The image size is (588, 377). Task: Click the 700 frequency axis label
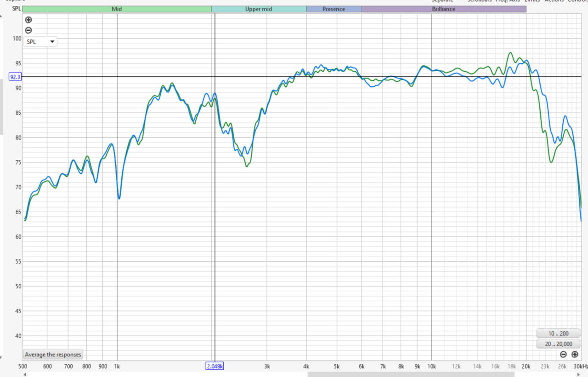pyautogui.click(x=68, y=366)
